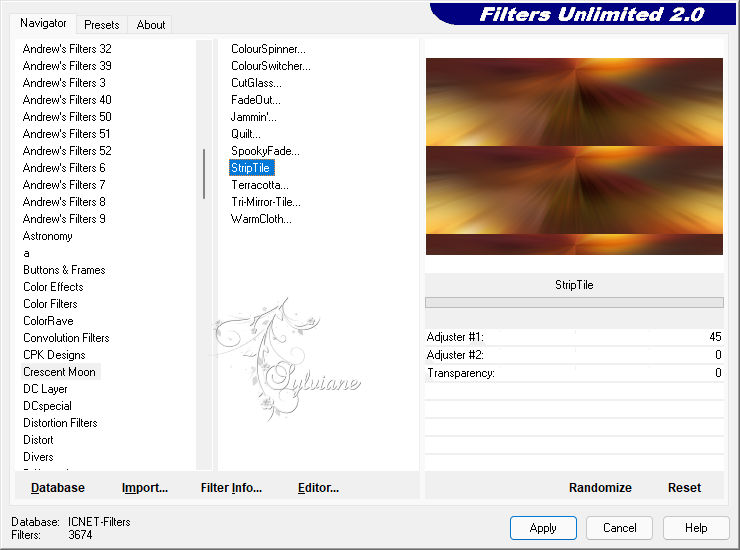Click the Apply button
This screenshot has width=740, height=550.
tap(543, 528)
